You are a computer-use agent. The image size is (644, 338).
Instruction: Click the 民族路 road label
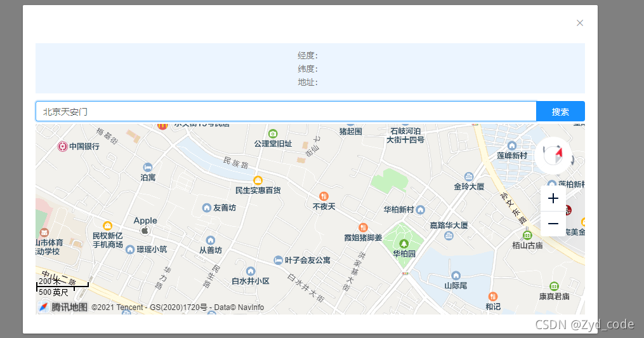(236, 163)
